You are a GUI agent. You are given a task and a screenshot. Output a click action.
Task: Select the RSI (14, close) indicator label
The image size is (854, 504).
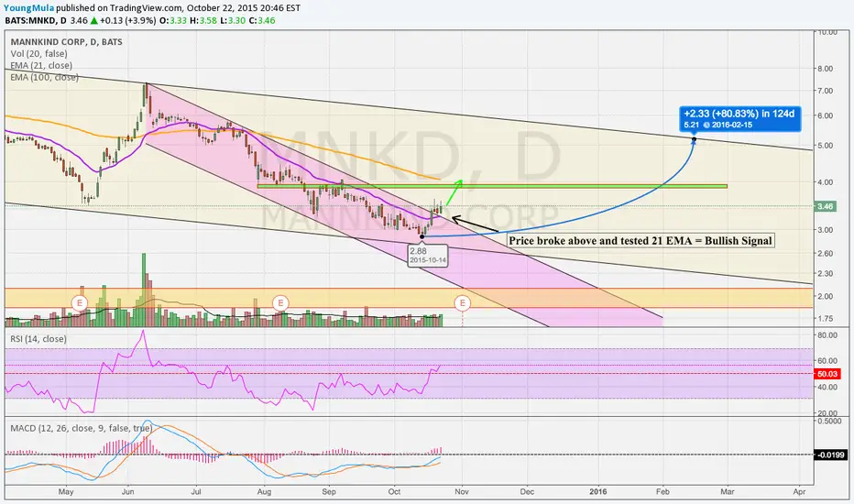38,339
